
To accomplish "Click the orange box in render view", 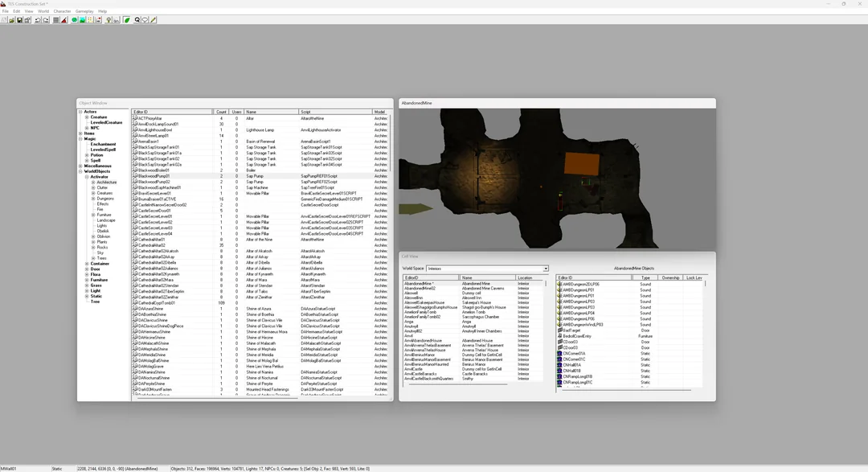I will click(x=582, y=164).
